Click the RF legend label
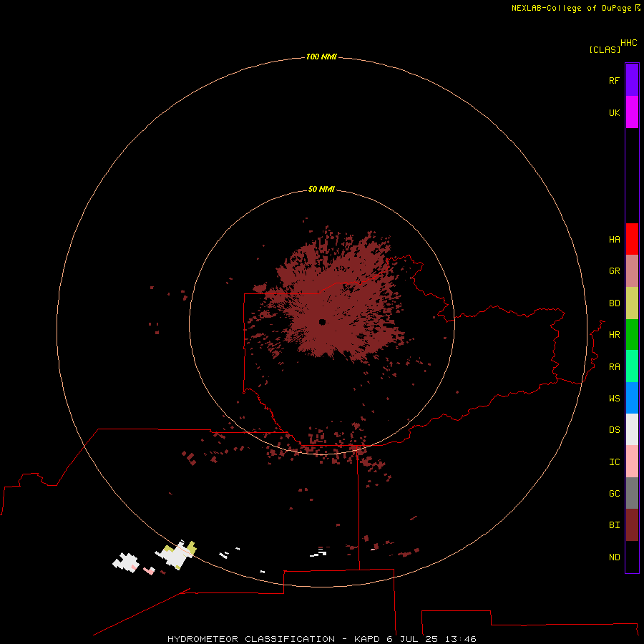The height and width of the screenshot is (644, 644). point(614,80)
